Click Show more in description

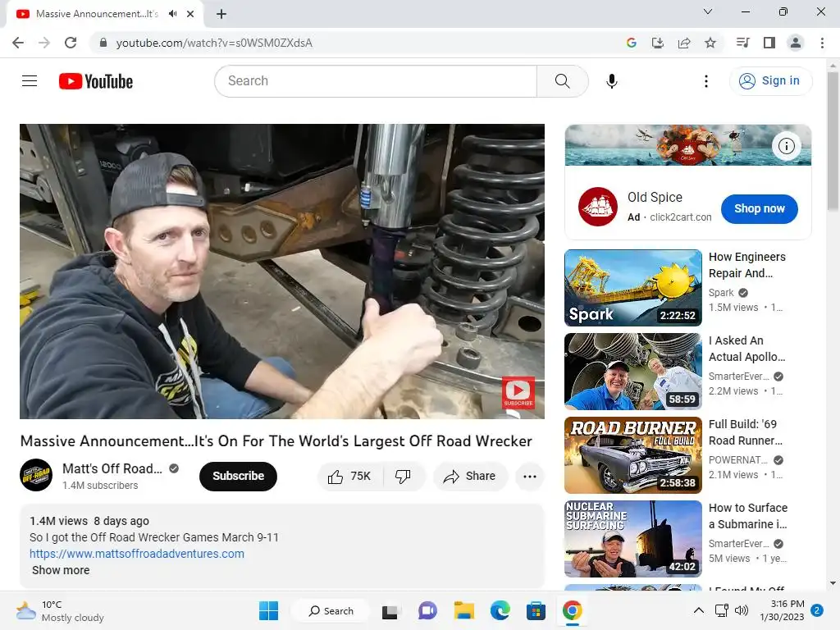point(61,570)
